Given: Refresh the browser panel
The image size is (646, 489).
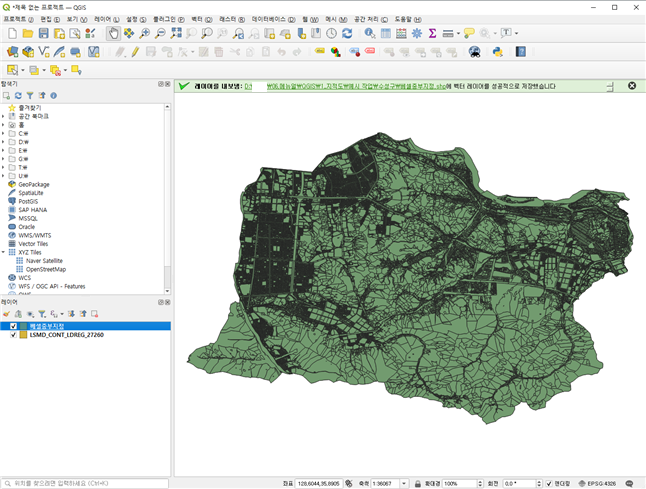Looking at the screenshot, I should (x=17, y=95).
